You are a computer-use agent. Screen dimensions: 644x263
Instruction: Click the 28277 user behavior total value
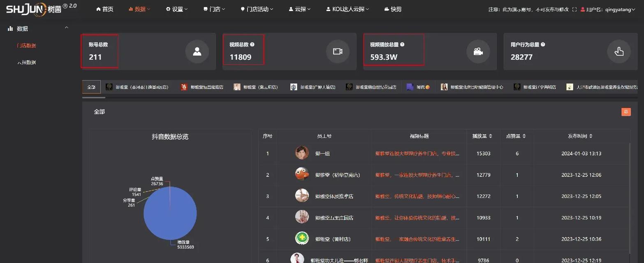click(521, 57)
